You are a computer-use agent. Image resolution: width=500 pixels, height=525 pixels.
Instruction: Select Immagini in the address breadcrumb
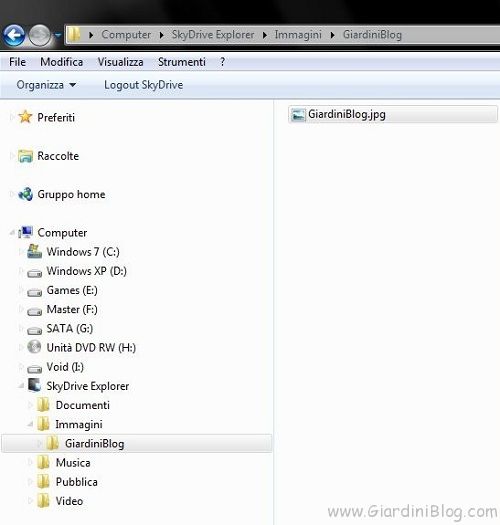click(298, 34)
